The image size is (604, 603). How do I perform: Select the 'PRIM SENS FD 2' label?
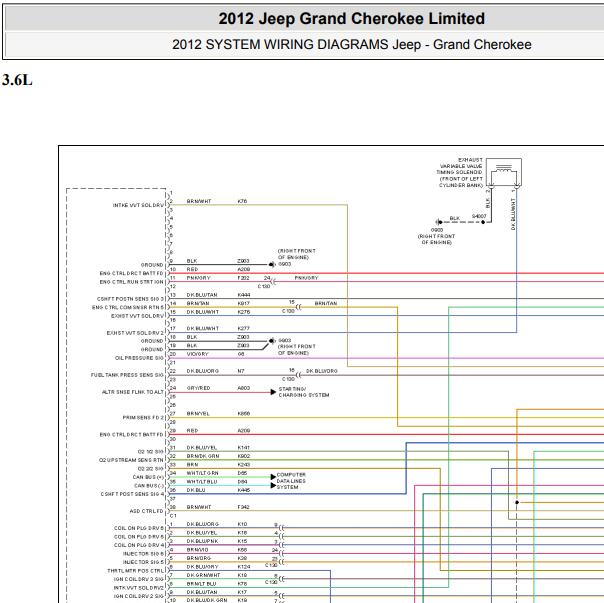(x=143, y=418)
